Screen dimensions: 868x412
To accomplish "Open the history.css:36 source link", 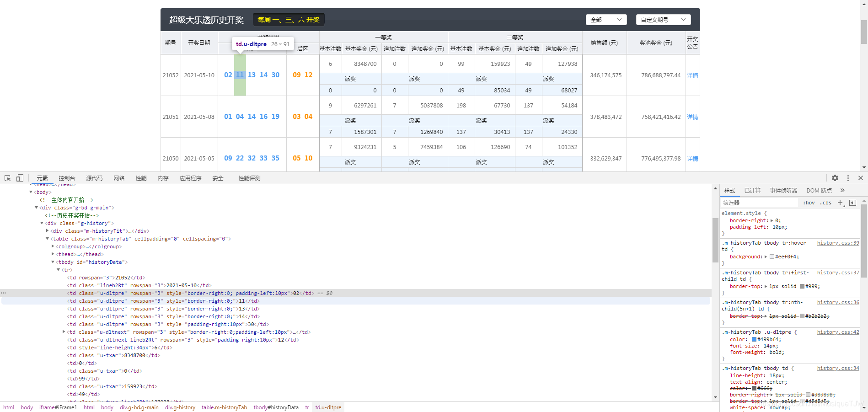I will pyautogui.click(x=838, y=302).
